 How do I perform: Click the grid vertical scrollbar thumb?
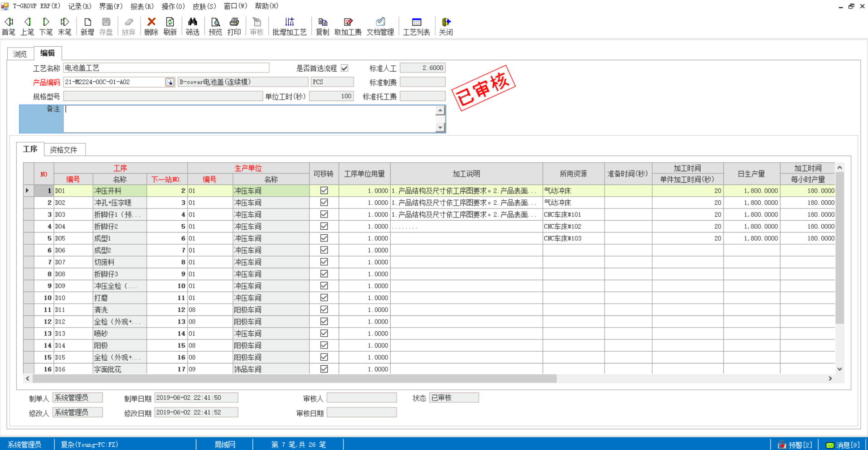(x=840, y=248)
